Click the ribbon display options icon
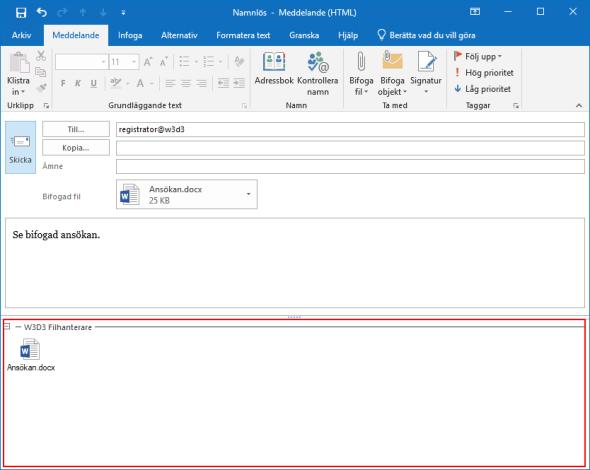Viewport: 590px width, 470px height. [x=475, y=12]
